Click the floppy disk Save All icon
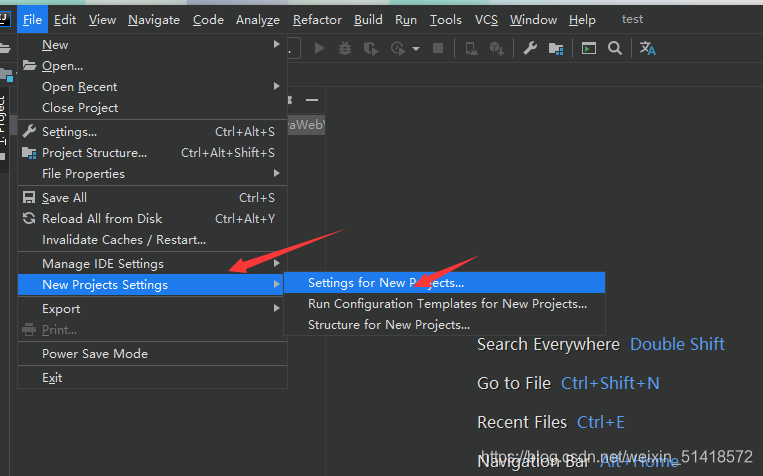This screenshot has height=476, width=763. pos(29,197)
